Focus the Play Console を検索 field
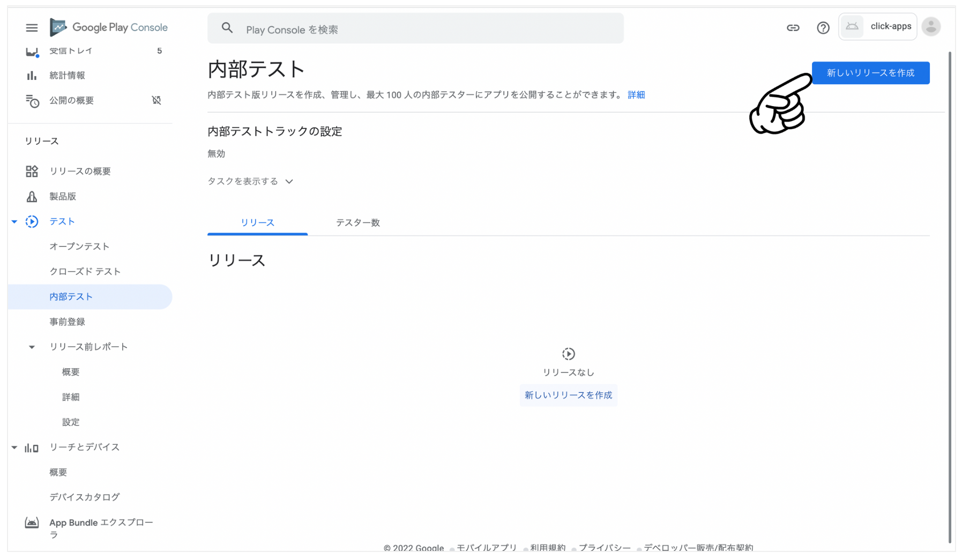 point(415,28)
